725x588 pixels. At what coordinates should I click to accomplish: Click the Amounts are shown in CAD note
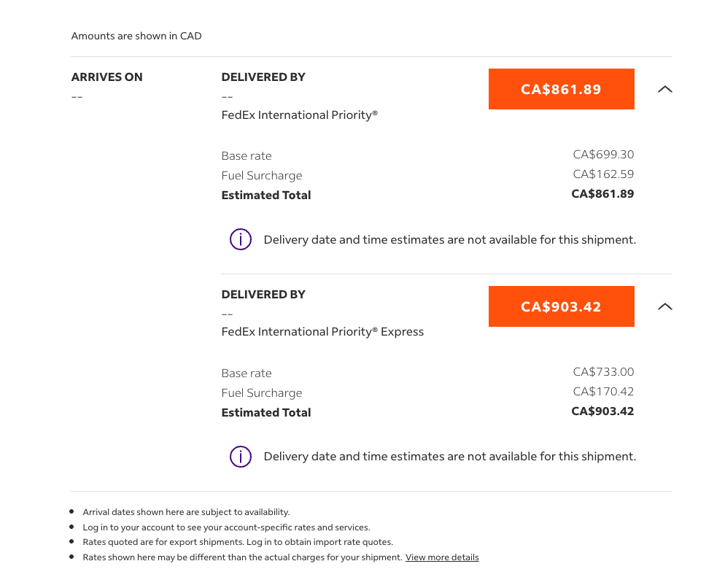pyautogui.click(x=136, y=36)
